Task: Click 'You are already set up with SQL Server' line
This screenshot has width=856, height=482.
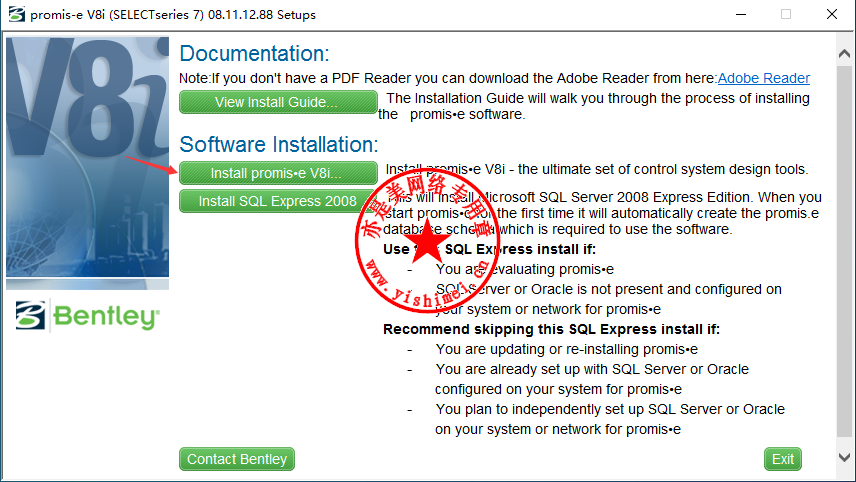Action: coord(592,370)
